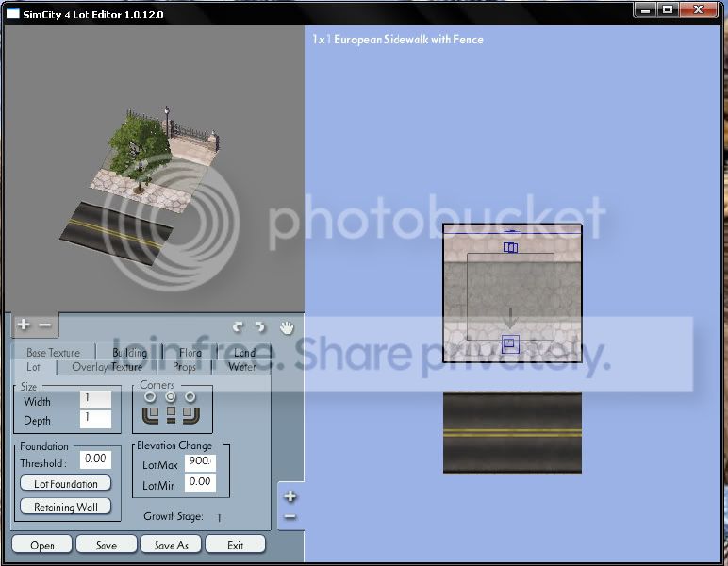Switch to the Land tab
The height and width of the screenshot is (566, 728).
point(244,353)
